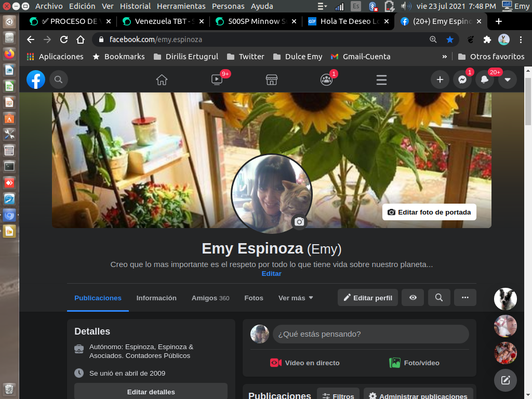Open a new browser tab

coord(499,21)
